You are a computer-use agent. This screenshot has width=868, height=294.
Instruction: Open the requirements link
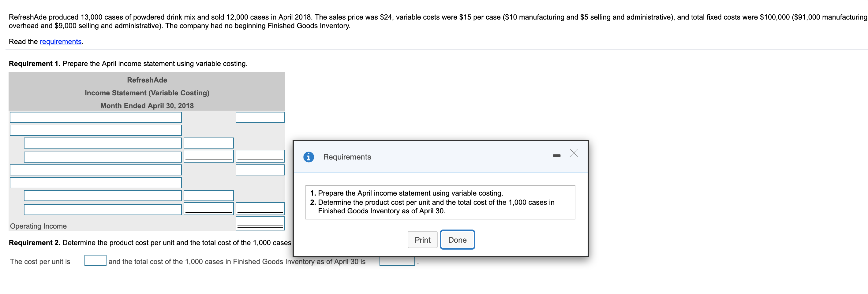tap(61, 41)
